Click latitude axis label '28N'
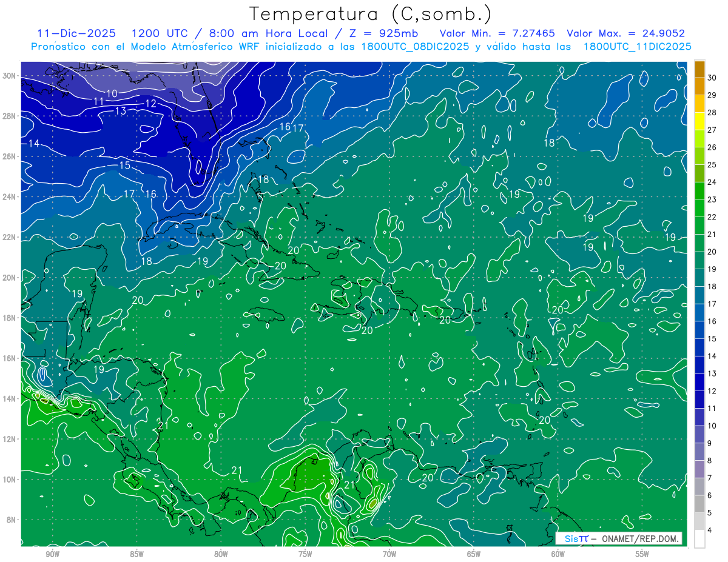728x562 pixels. pyautogui.click(x=10, y=116)
